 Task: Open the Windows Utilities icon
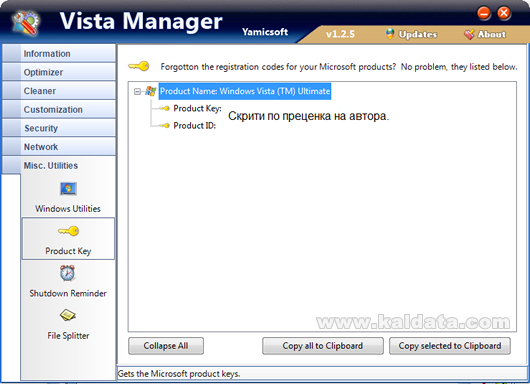point(68,189)
